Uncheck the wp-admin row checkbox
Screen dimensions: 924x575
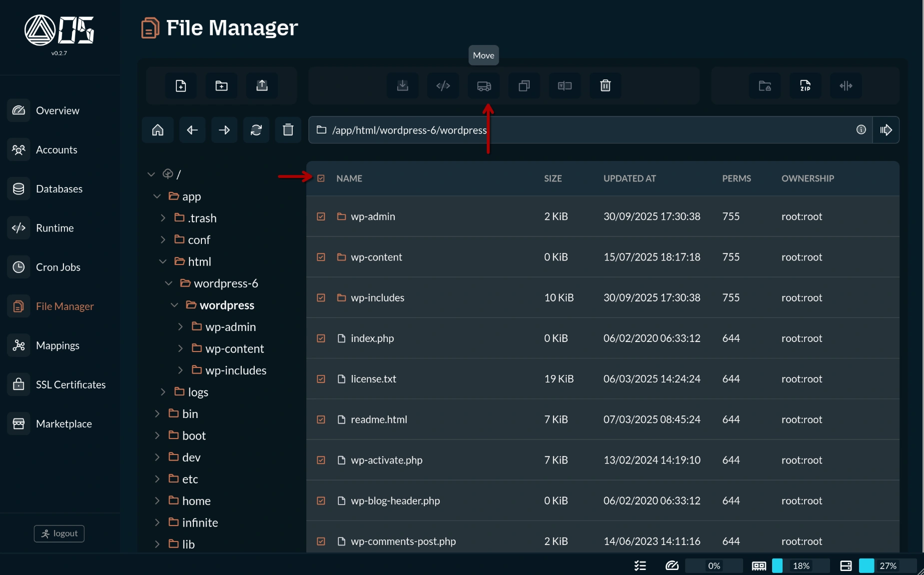tap(321, 216)
